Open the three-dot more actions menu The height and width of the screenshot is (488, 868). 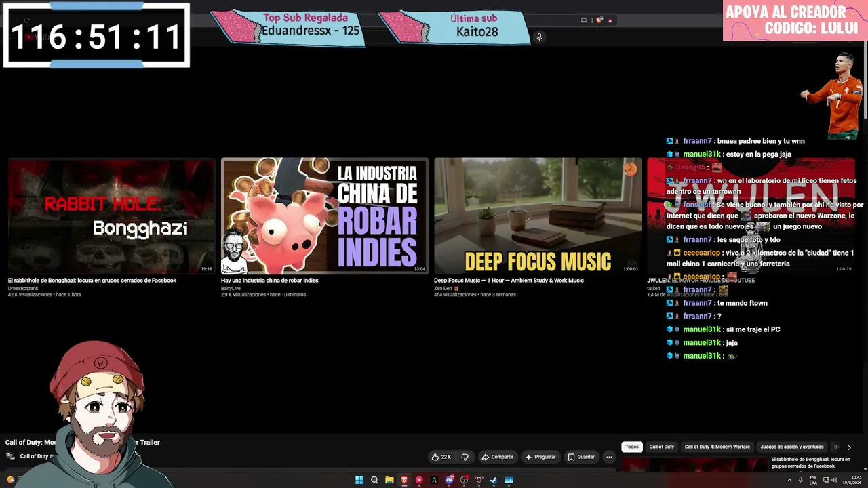coord(609,457)
